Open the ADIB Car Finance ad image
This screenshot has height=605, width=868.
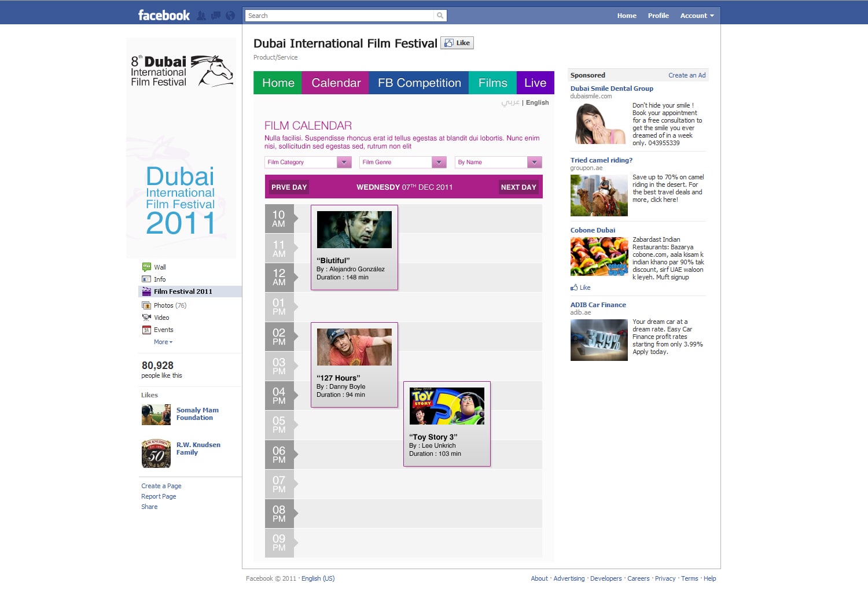point(599,340)
